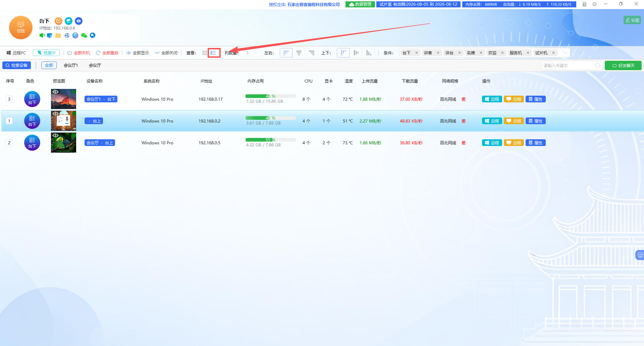644x346 pixels.
Task: Click the magnifier icon in keyword search
Action: [598, 65]
